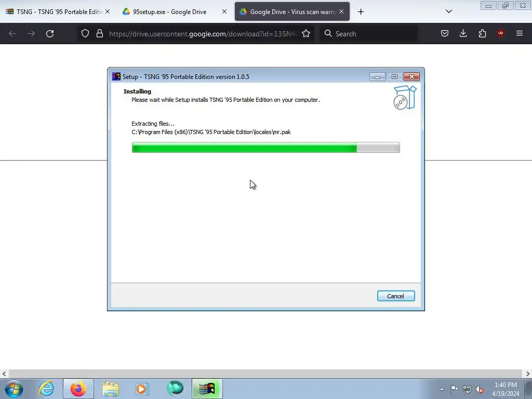Image resolution: width=532 pixels, height=399 pixels.
Task: Open the Extensions menu
Action: (x=482, y=33)
